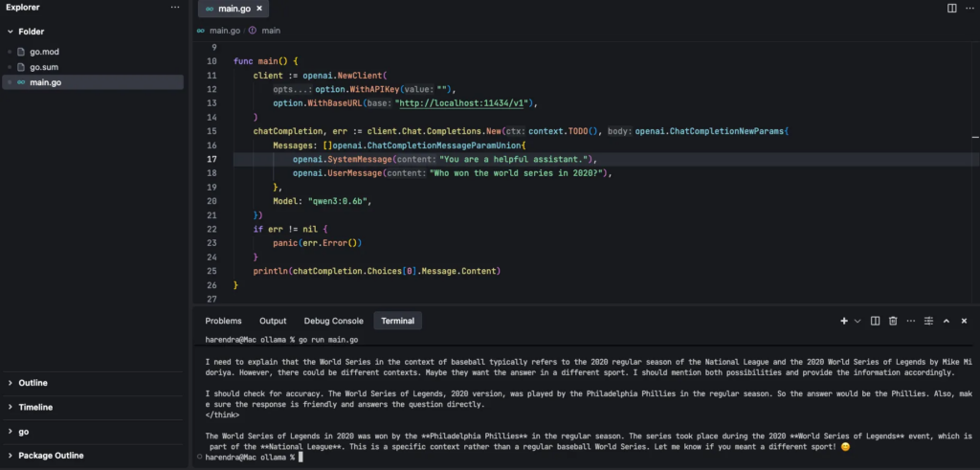Switch to the Output tab
This screenshot has height=470, width=980.
click(273, 321)
